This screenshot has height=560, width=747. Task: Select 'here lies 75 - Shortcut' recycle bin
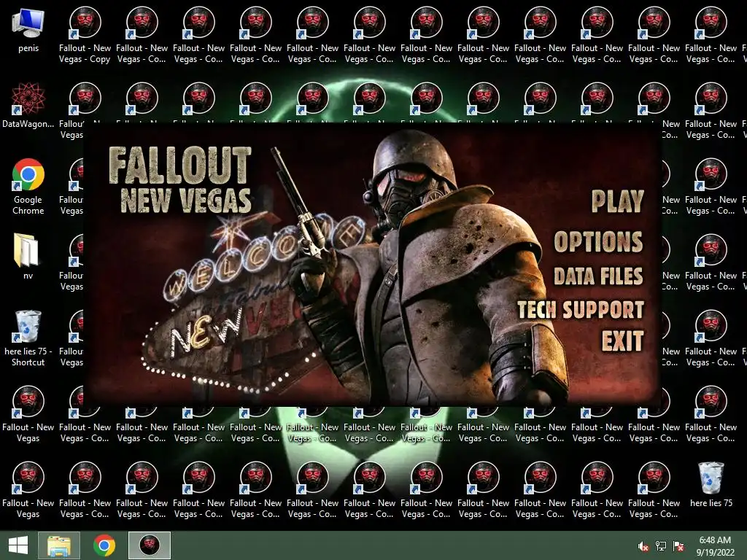tap(28, 338)
